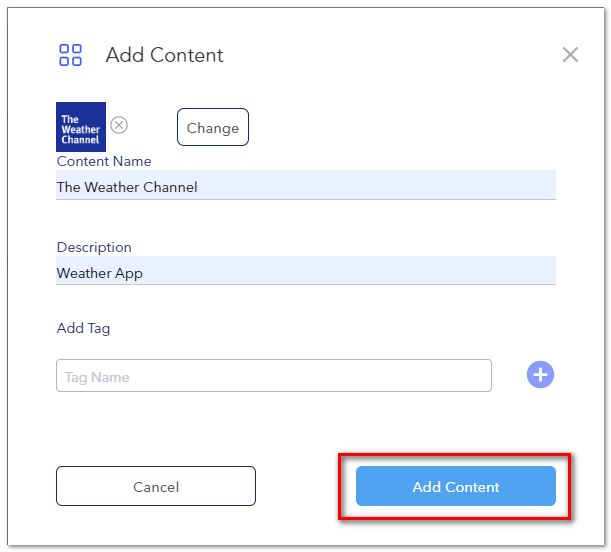611x552 pixels.
Task: Cancel adding the content
Action: (x=156, y=486)
